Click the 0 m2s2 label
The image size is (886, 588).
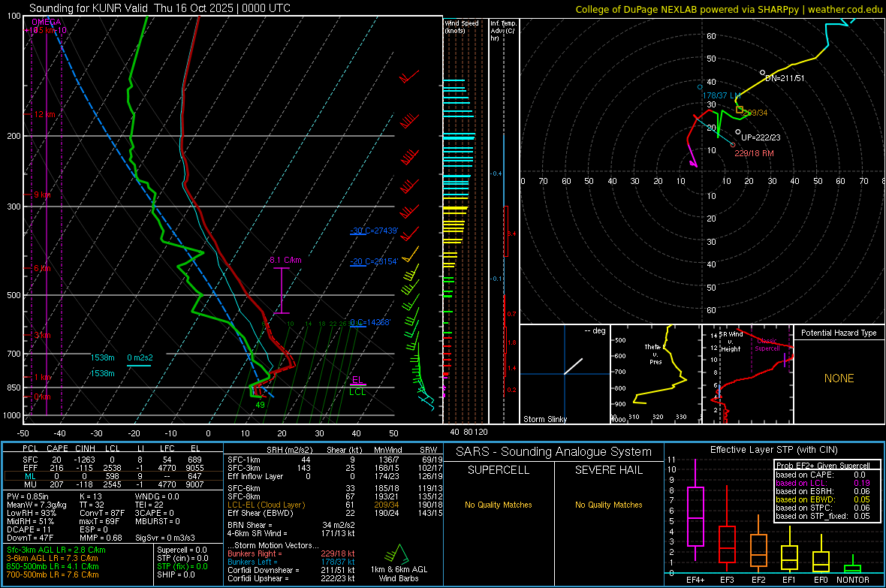click(140, 357)
